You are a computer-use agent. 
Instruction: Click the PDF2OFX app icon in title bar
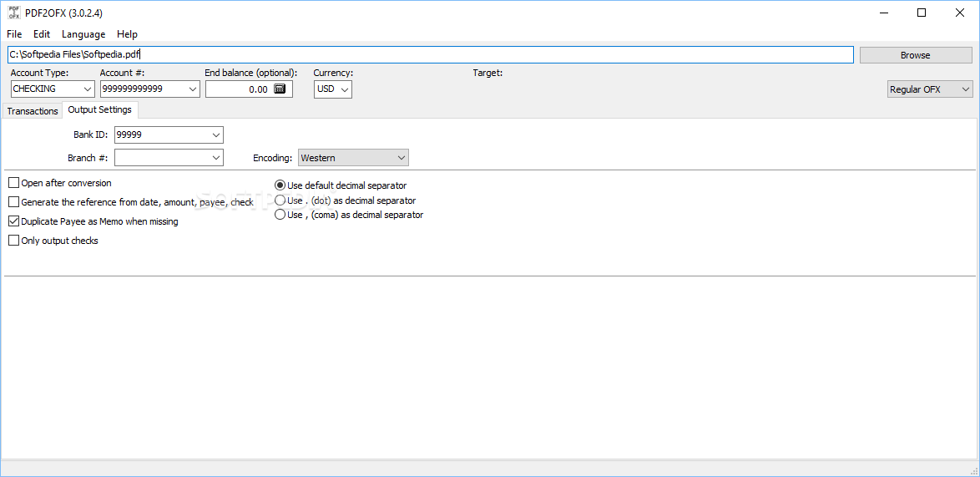pos(13,12)
